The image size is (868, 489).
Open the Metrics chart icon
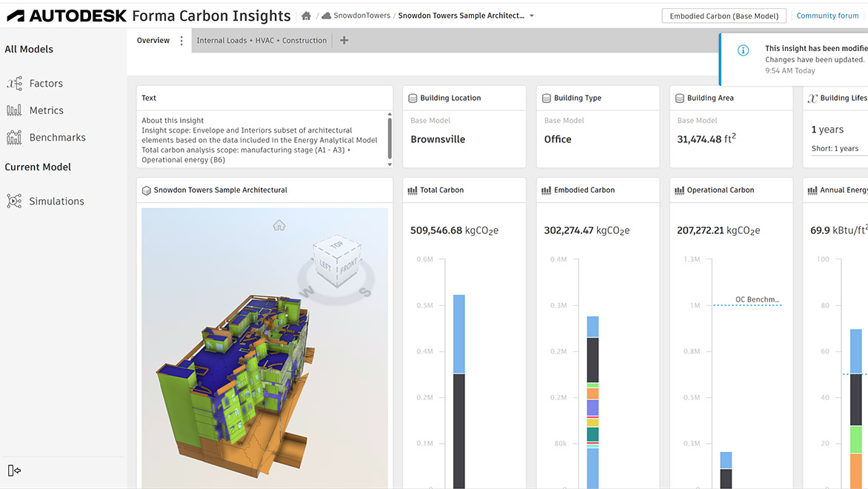coord(14,110)
